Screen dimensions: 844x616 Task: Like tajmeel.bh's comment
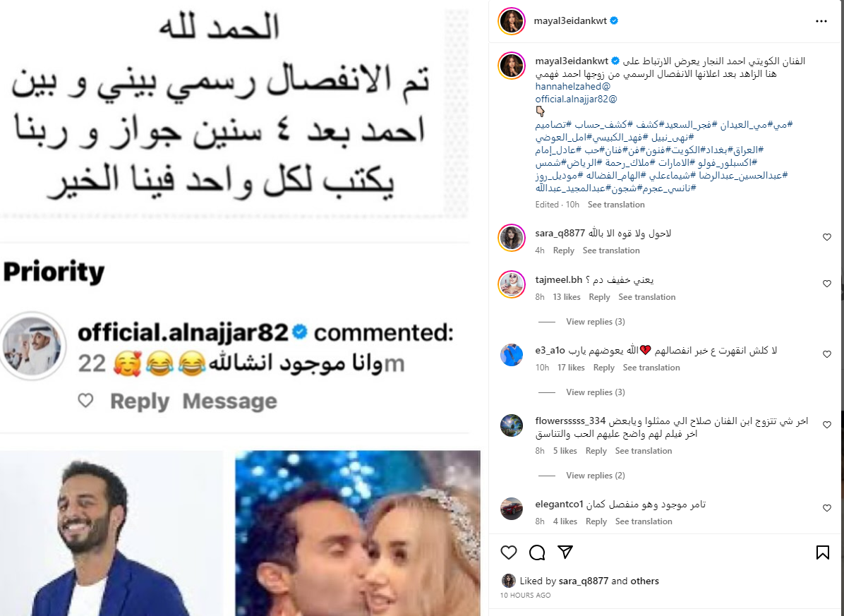coord(827,284)
